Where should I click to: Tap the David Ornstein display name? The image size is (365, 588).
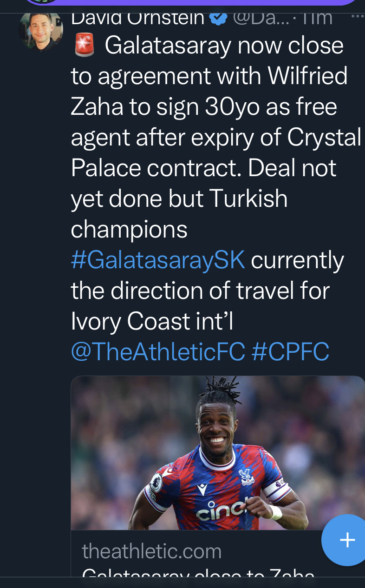[x=137, y=19]
